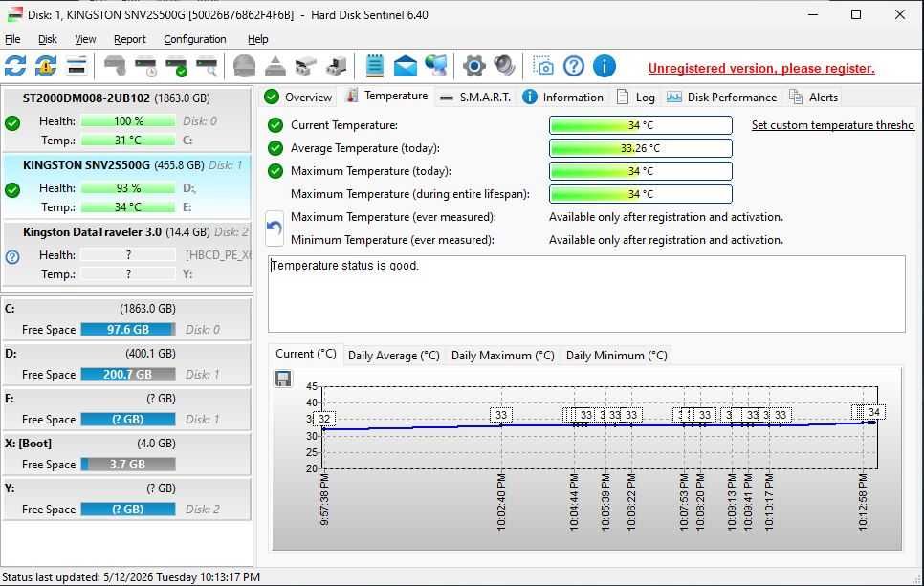Click the E: partition entry
This screenshot has width=924, height=586.
(x=127, y=409)
